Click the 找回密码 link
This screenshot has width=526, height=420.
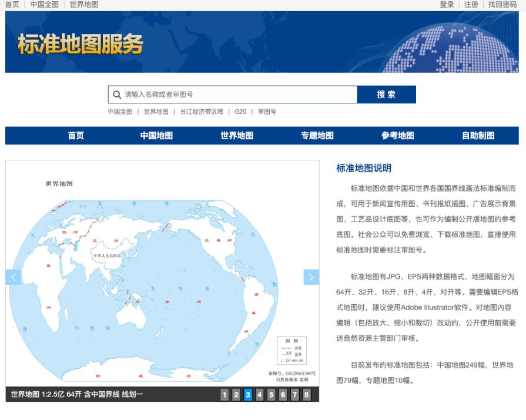pyautogui.click(x=502, y=5)
